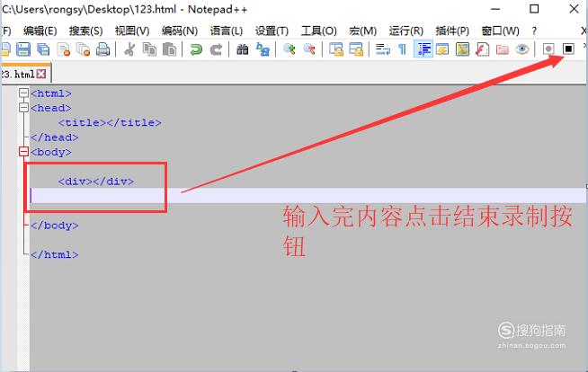
Task: Click the Start Recording macro button
Action: [x=548, y=49]
